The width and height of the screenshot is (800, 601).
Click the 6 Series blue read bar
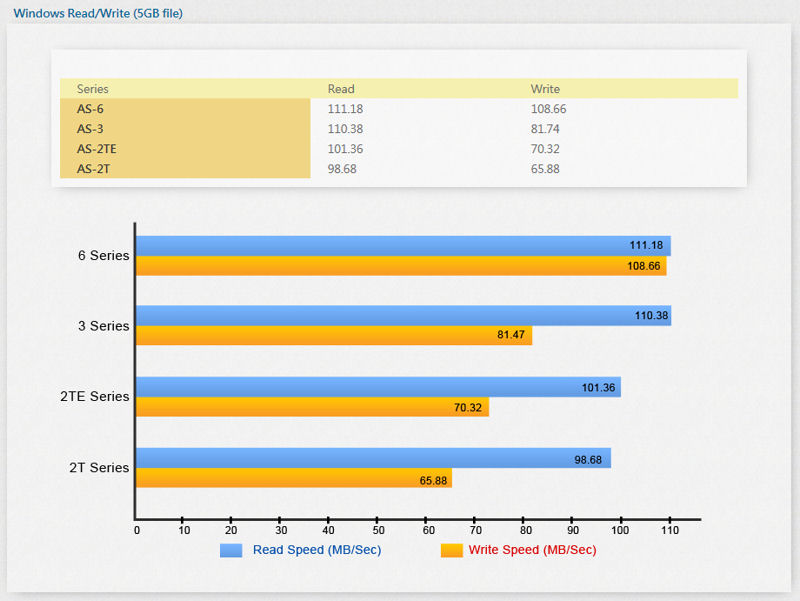(403, 246)
